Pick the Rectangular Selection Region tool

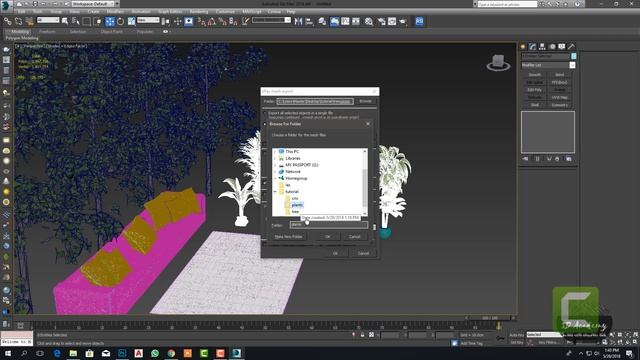point(87,21)
